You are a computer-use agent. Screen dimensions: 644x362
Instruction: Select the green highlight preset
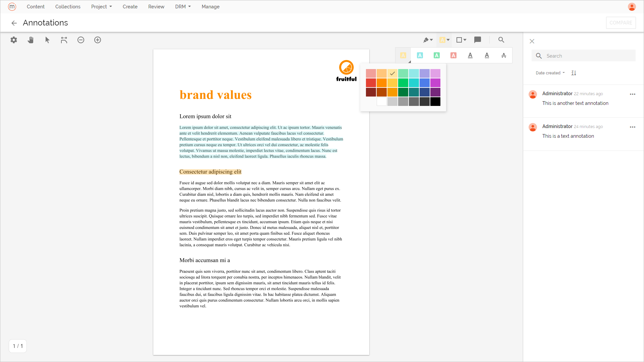(x=437, y=55)
